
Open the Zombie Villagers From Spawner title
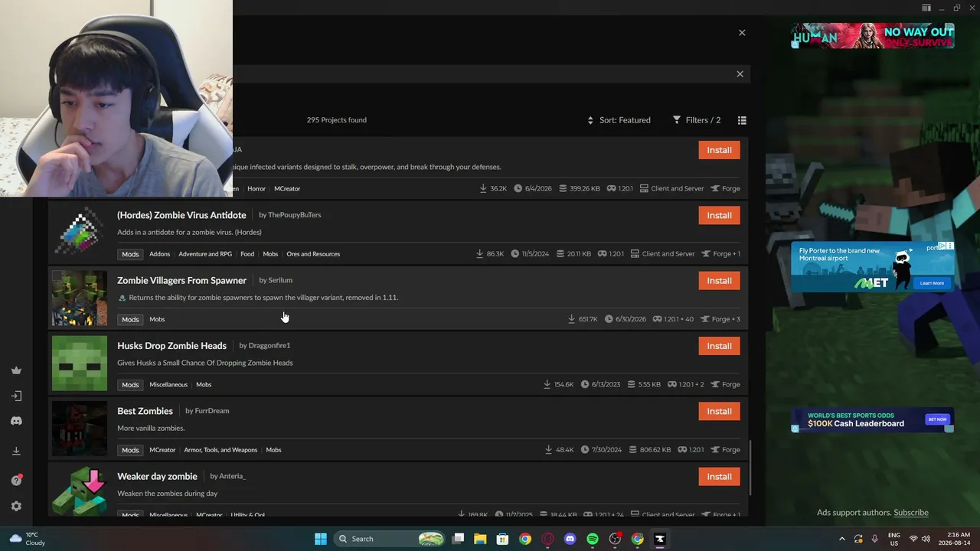181,280
